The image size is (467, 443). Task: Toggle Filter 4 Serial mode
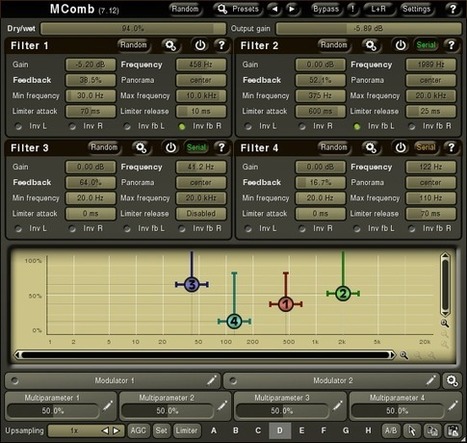coord(426,147)
